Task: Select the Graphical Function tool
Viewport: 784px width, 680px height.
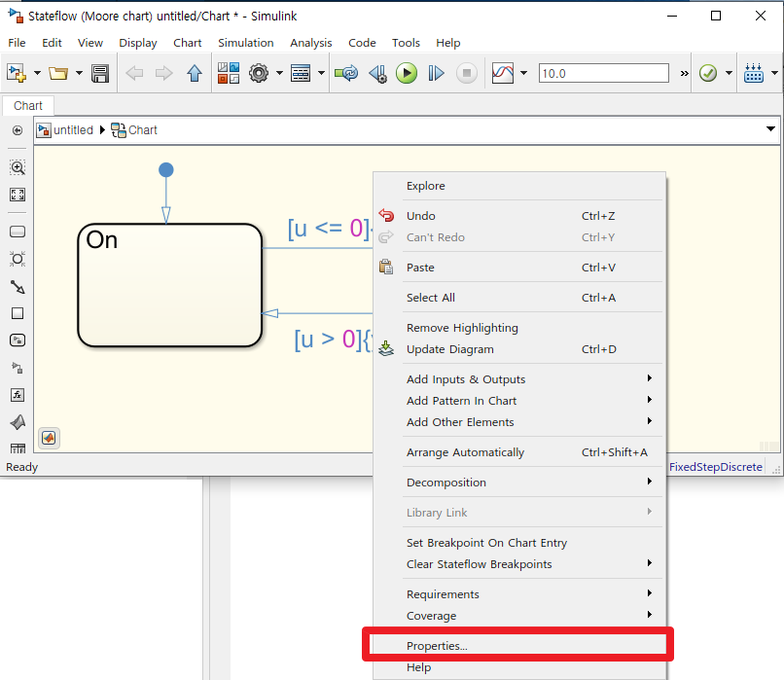Action: 18,395
